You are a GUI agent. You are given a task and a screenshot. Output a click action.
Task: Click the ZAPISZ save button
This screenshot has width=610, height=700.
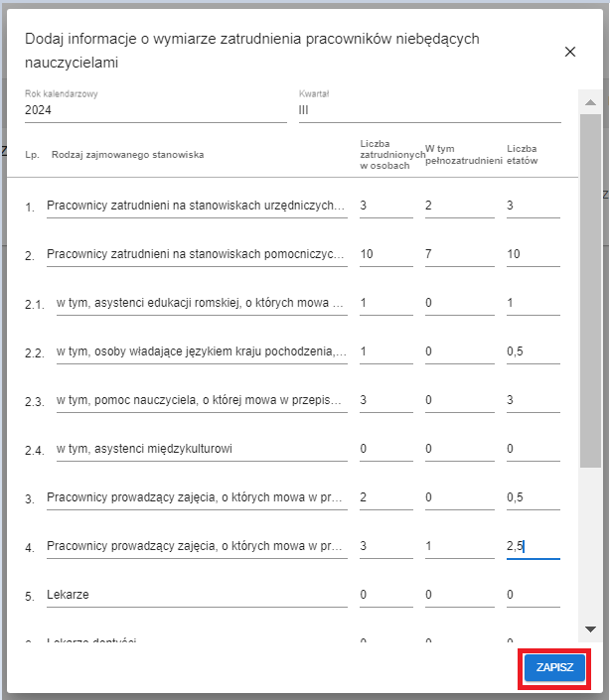pyautogui.click(x=554, y=668)
